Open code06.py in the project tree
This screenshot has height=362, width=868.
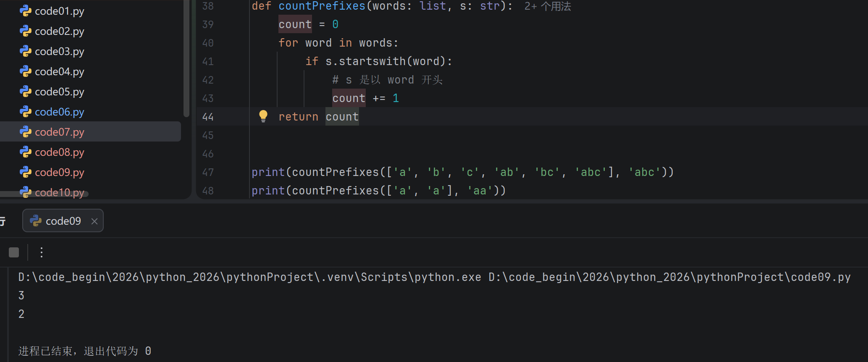coord(60,112)
